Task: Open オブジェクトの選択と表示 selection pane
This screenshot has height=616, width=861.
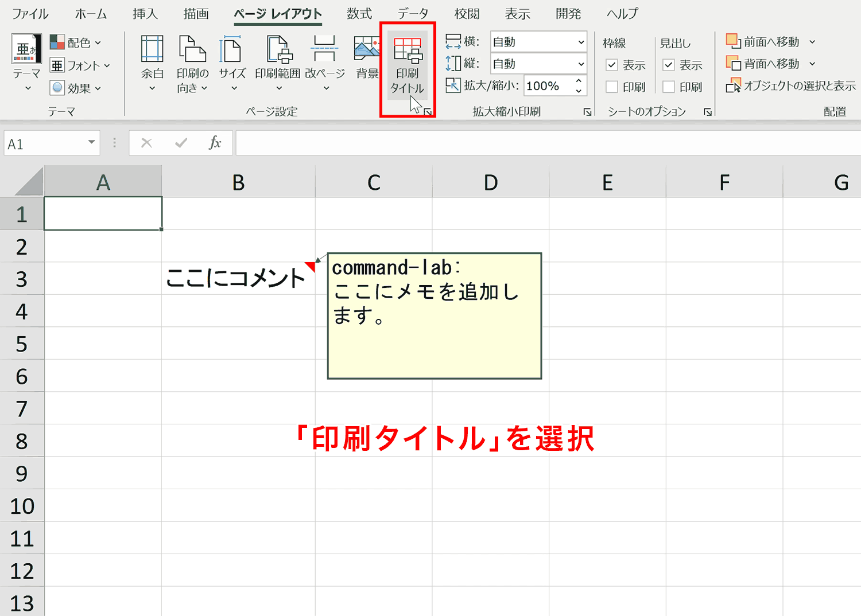Action: [x=791, y=86]
